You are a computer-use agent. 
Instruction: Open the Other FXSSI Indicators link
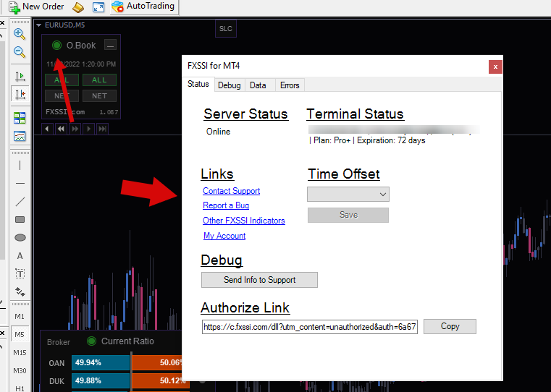coord(244,221)
